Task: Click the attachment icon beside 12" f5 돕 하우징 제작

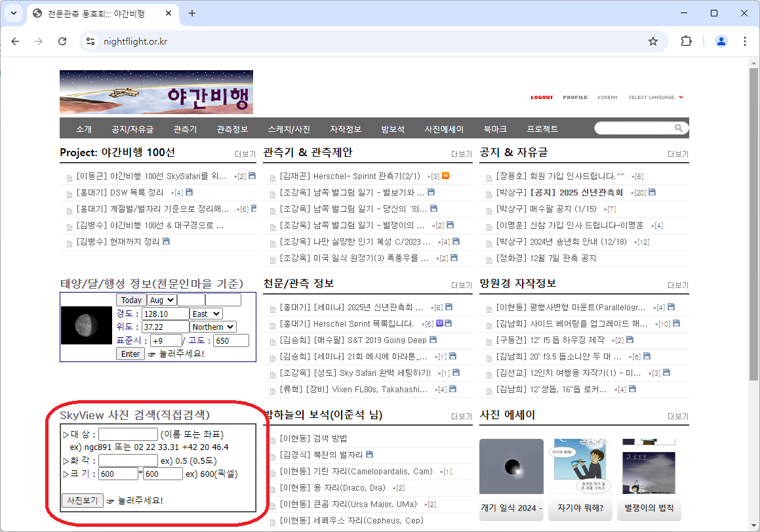Action: point(630,340)
